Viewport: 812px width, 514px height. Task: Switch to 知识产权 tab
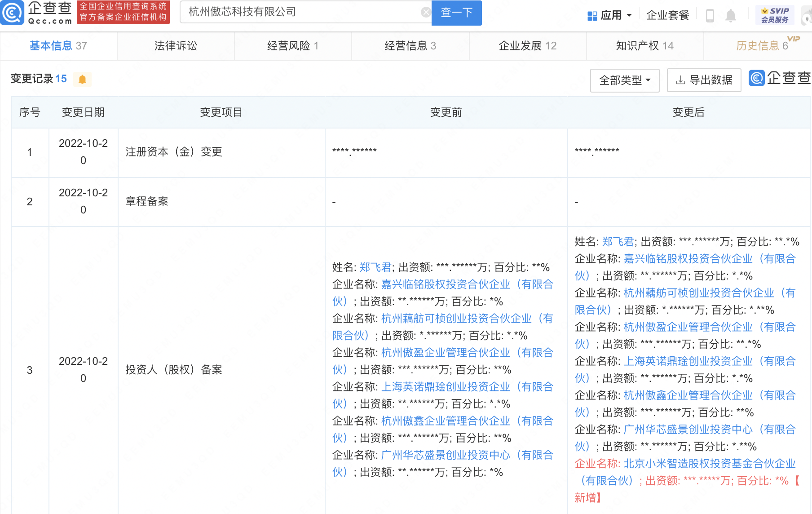[645, 46]
